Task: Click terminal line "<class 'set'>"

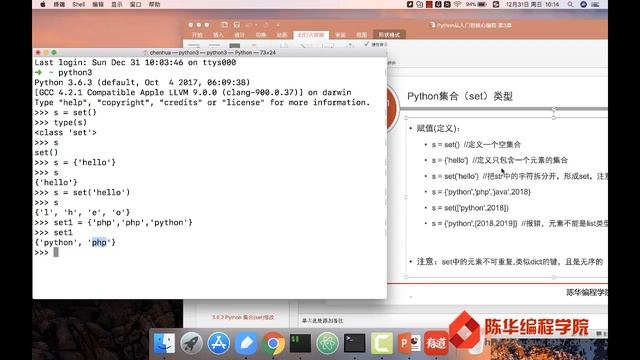Action: pos(65,132)
